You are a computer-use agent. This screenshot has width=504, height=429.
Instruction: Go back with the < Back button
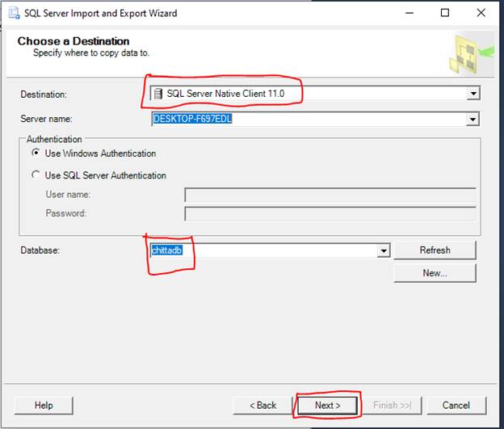263,406
